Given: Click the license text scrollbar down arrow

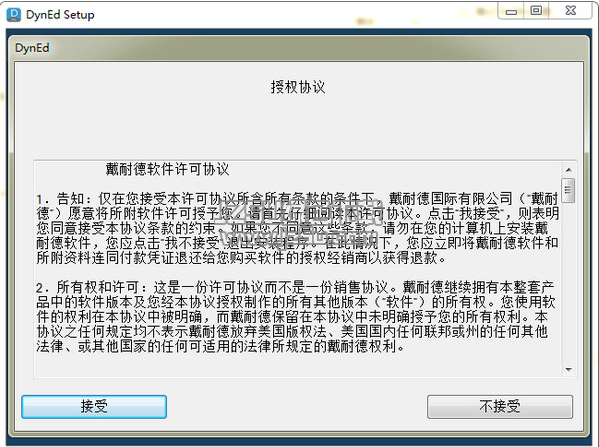Looking at the screenshot, I should click(x=568, y=369).
